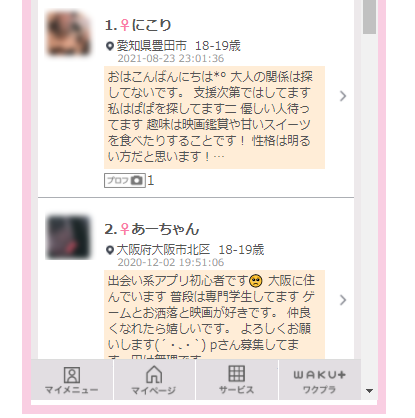The height and width of the screenshot is (418, 415).
Task: Open the サービス grid icon
Action: 237,373
